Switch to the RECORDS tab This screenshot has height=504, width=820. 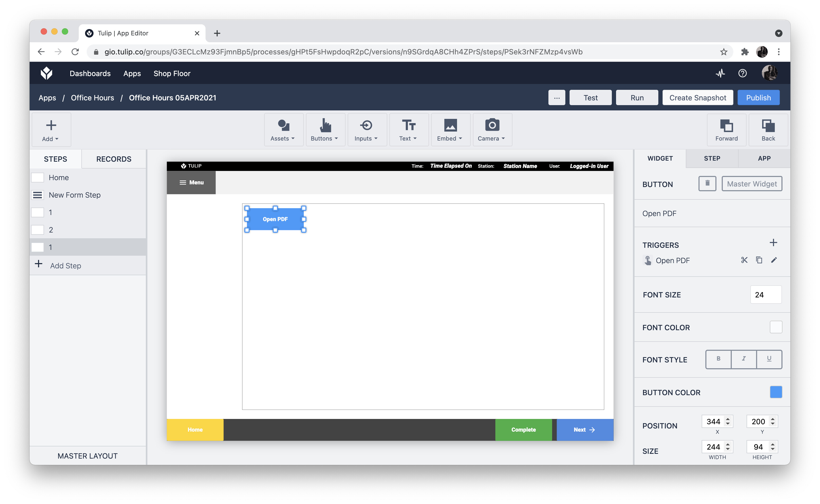pyautogui.click(x=114, y=159)
